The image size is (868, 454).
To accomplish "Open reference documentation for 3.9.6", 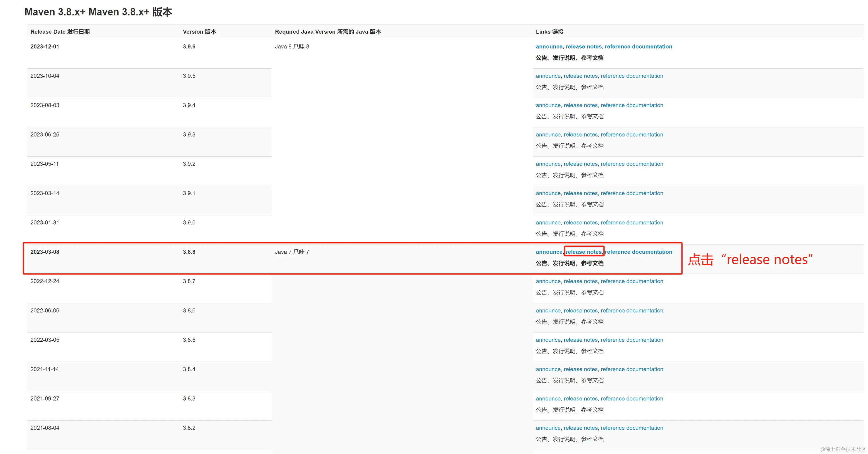I will pyautogui.click(x=638, y=47).
